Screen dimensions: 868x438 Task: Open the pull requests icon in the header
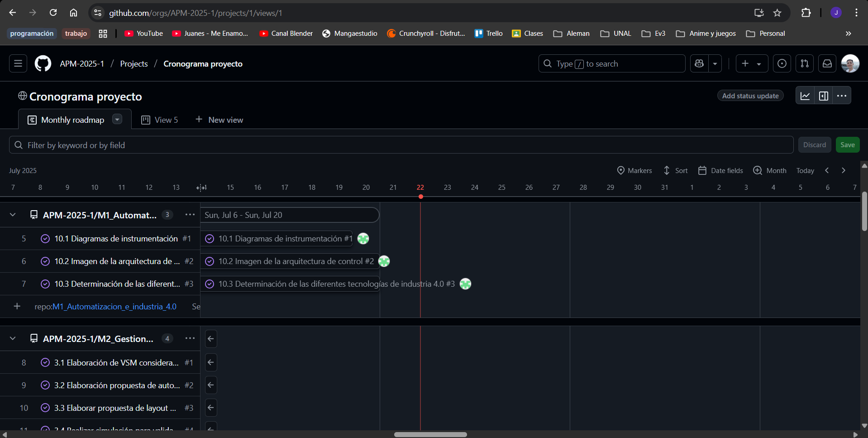pyautogui.click(x=805, y=64)
